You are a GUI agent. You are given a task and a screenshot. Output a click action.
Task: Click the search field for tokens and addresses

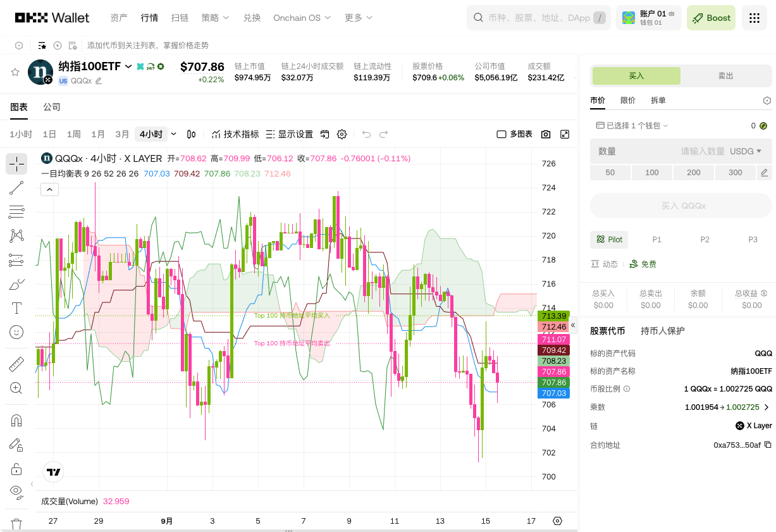point(539,18)
